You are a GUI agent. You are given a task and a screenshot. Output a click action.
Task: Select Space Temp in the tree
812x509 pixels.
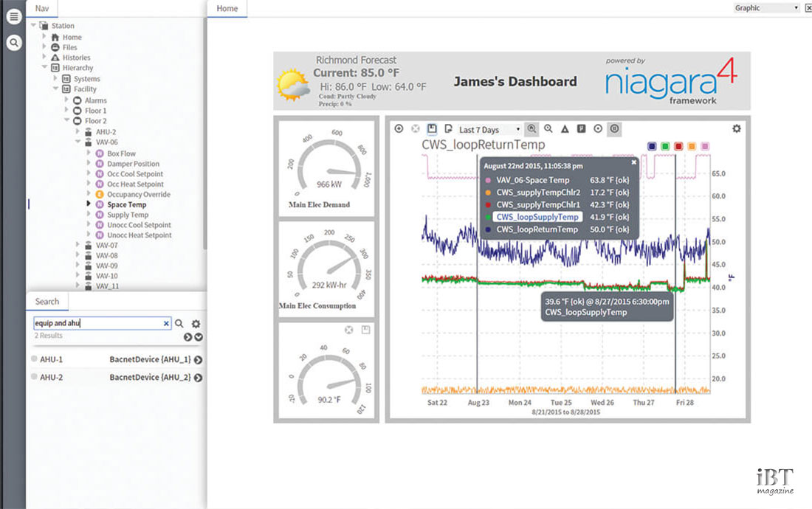coord(126,204)
